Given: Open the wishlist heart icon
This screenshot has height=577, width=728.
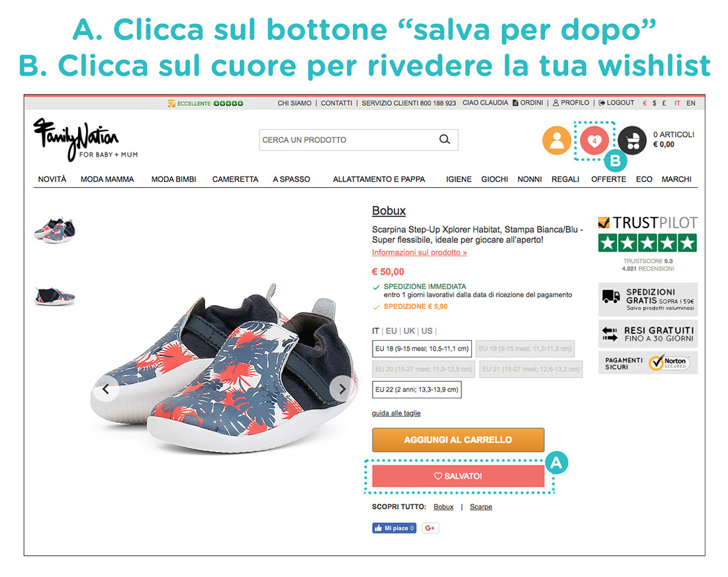Looking at the screenshot, I should (594, 140).
